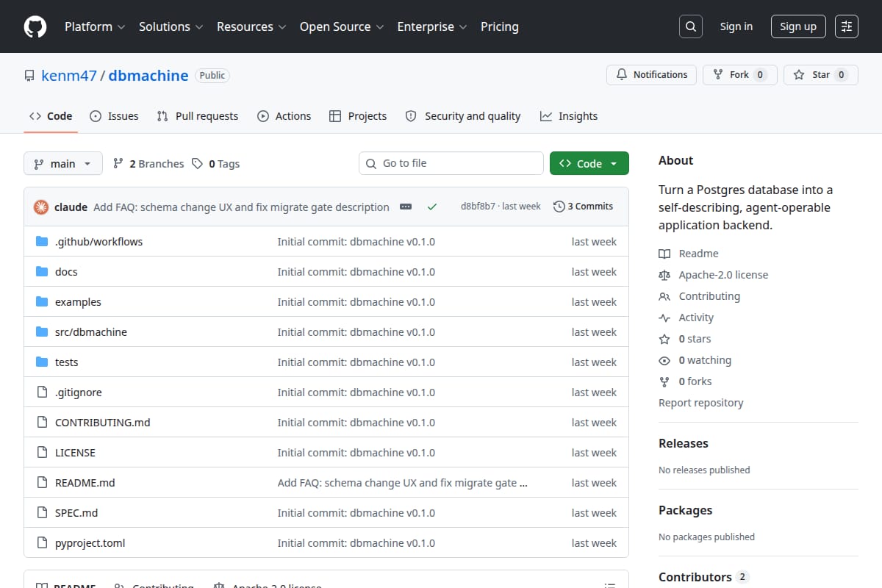Open commit hash d8bf8b7
The height and width of the screenshot is (588, 882).
(x=478, y=207)
